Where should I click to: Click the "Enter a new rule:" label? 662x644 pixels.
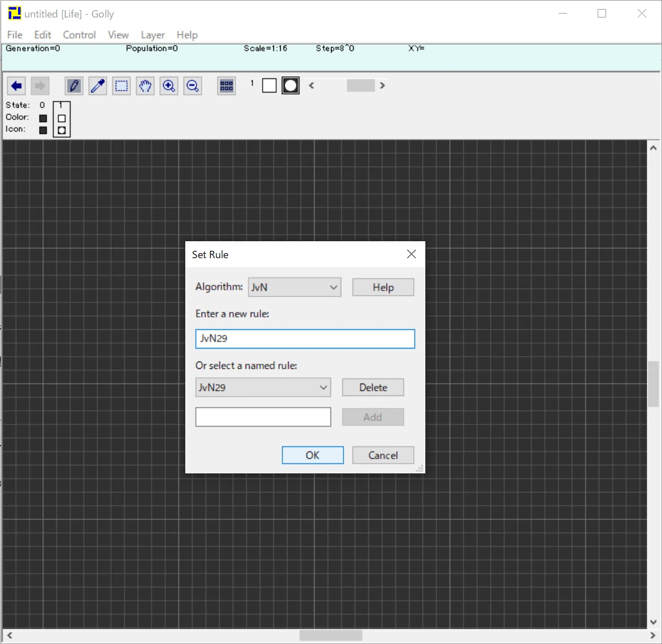[232, 314]
